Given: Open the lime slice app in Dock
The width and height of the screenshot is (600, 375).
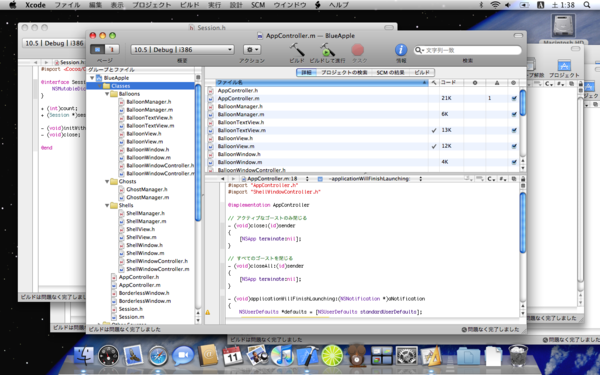Looking at the screenshot, I should pos(332,355).
